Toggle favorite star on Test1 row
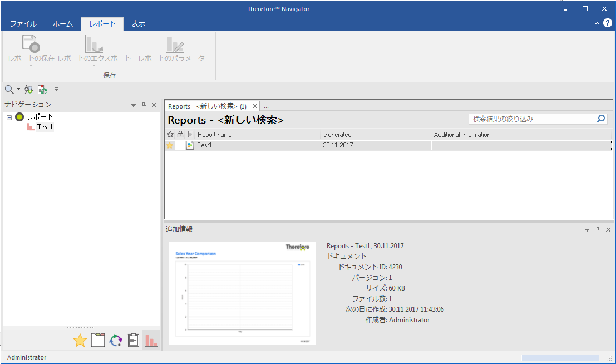 [x=170, y=145]
